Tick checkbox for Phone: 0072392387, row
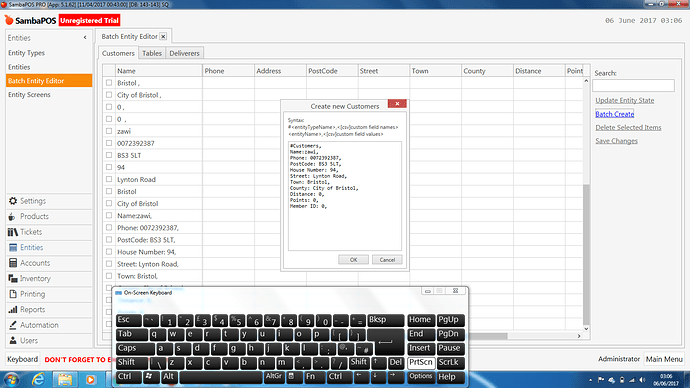Image resolution: width=690 pixels, height=388 pixels. (109, 227)
